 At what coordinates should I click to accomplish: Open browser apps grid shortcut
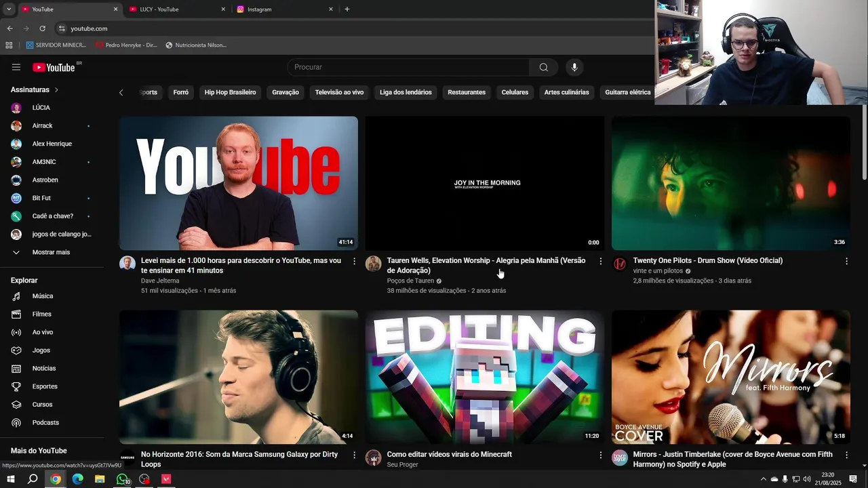(9, 45)
